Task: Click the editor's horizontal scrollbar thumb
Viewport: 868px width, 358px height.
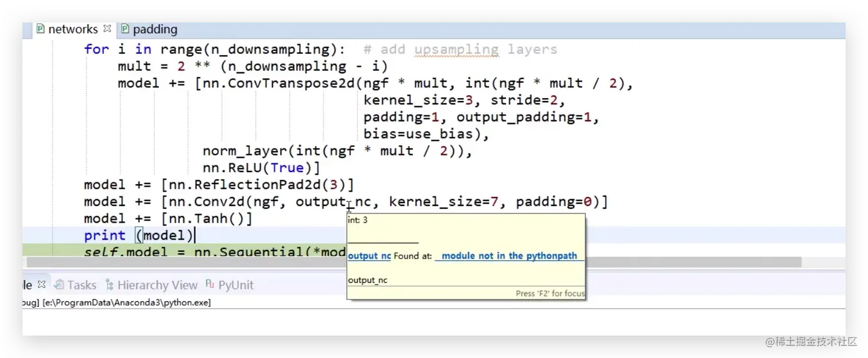Action: pyautogui.click(x=414, y=262)
